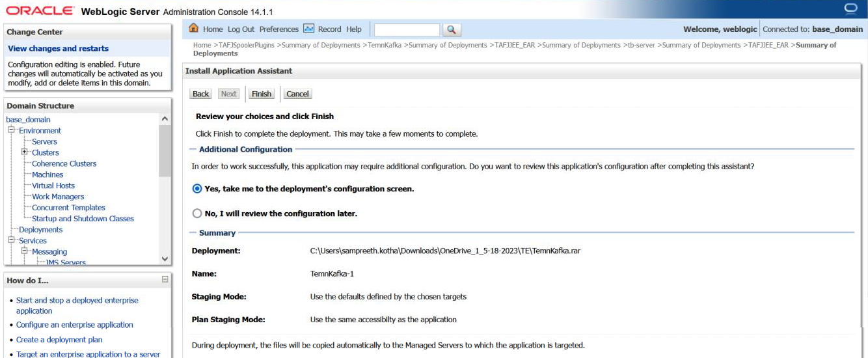This screenshot has width=868, height=358.
Task: Click domain tree scroll down arrow
Action: click(x=165, y=258)
